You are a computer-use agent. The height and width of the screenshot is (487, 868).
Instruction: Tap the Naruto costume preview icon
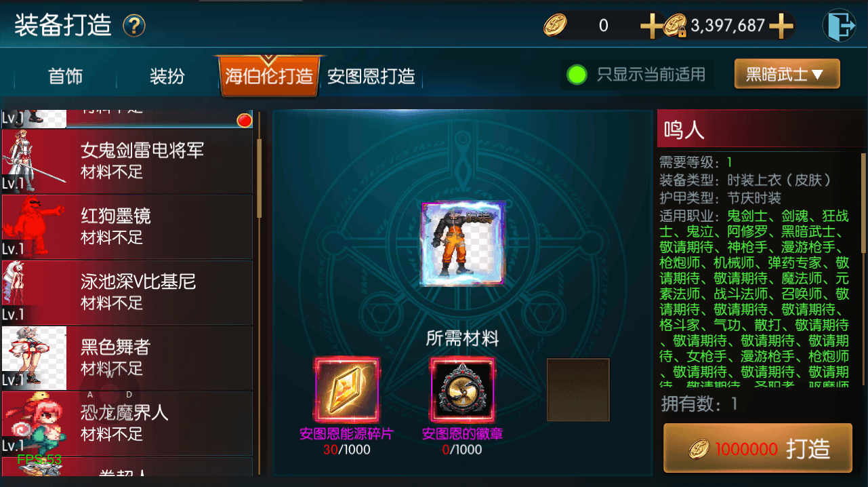point(463,244)
